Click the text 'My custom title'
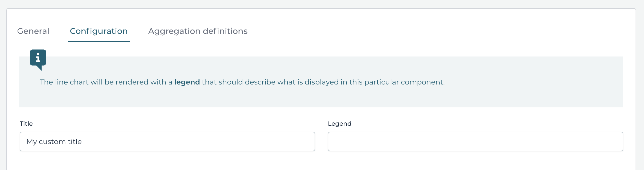 (x=54, y=141)
